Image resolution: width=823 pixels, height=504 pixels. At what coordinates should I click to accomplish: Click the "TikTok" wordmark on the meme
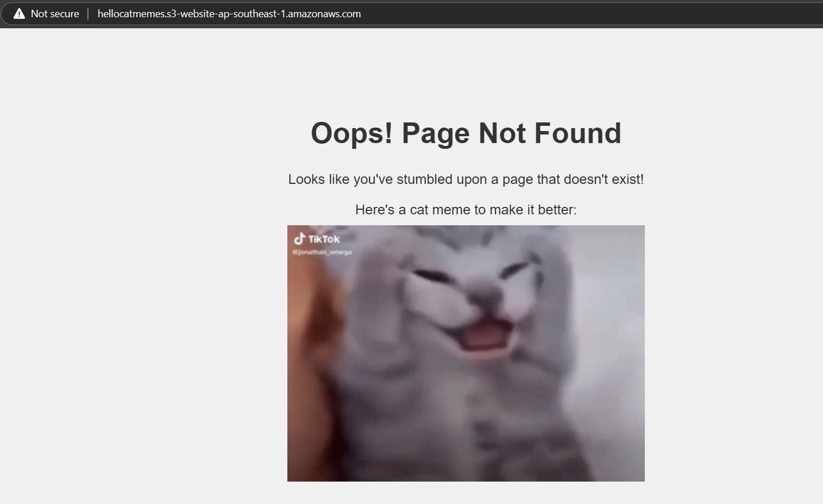tap(324, 239)
